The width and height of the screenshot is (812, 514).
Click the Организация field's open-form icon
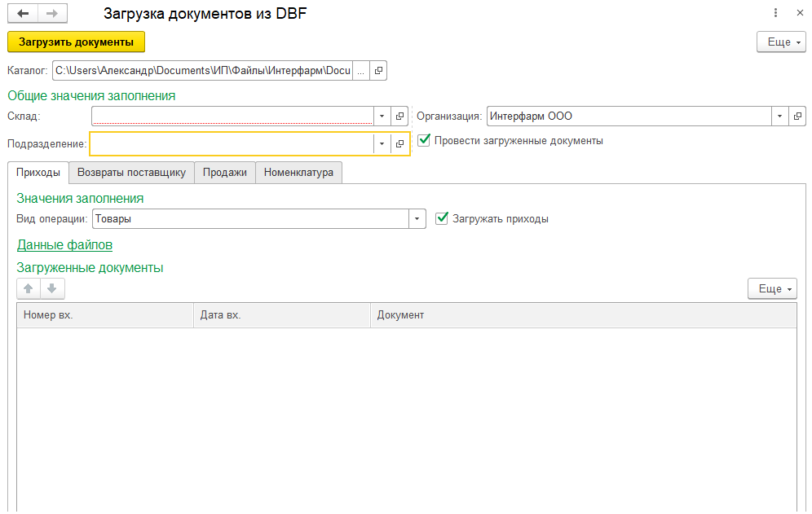point(797,116)
